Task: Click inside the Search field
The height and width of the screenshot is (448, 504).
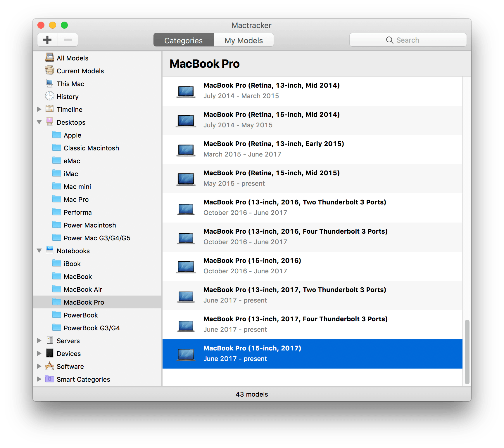Action: tap(408, 40)
